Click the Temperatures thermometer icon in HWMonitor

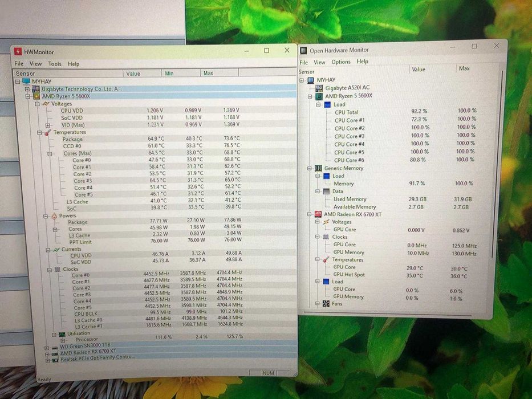[x=48, y=132]
